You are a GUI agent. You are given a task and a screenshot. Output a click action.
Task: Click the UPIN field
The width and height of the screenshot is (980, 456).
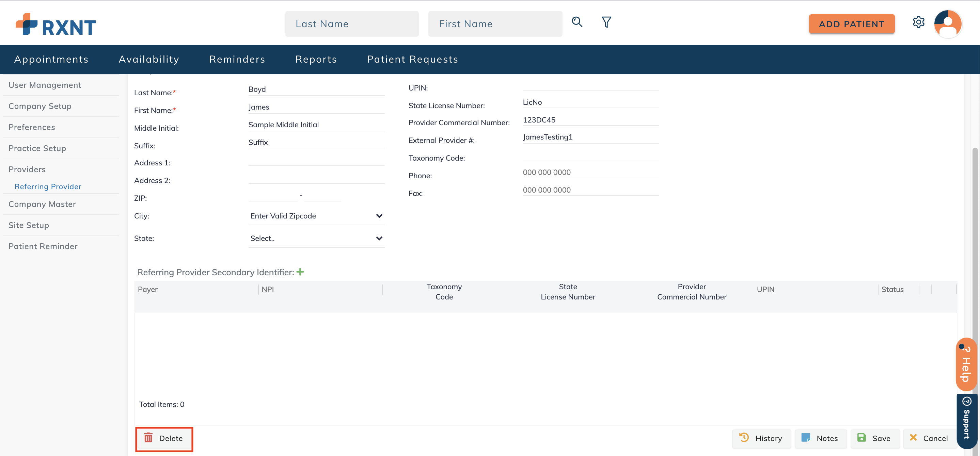coord(591,84)
